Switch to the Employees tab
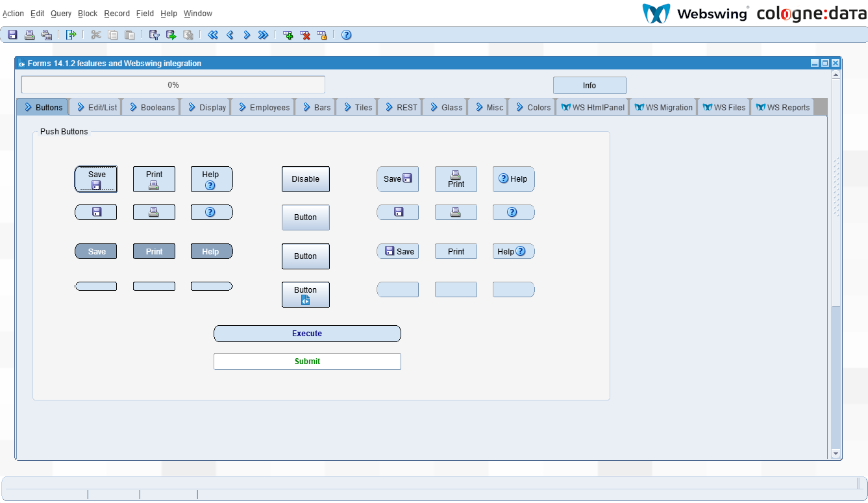This screenshot has width=868, height=503. pos(263,107)
